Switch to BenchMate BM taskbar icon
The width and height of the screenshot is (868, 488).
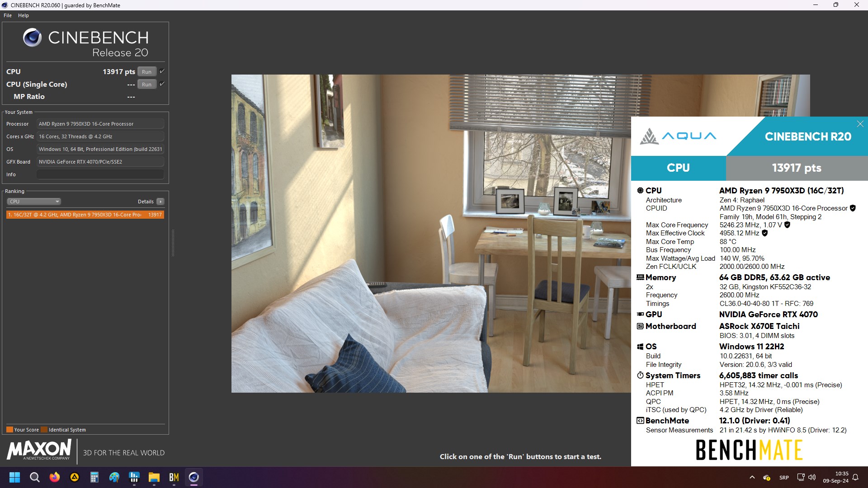point(174,477)
